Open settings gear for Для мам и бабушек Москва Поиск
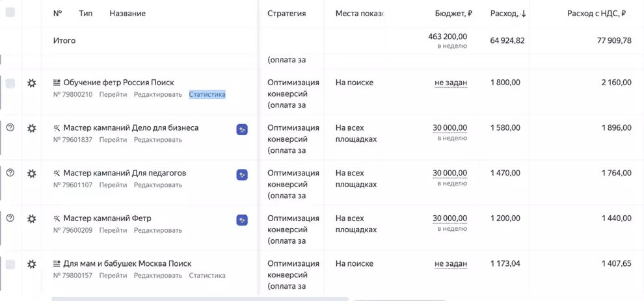Image resolution: width=644 pixels, height=301 pixels. pyautogui.click(x=32, y=264)
